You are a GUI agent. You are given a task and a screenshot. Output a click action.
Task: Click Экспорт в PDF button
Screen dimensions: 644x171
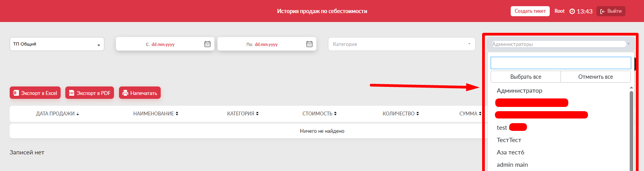[x=90, y=93]
